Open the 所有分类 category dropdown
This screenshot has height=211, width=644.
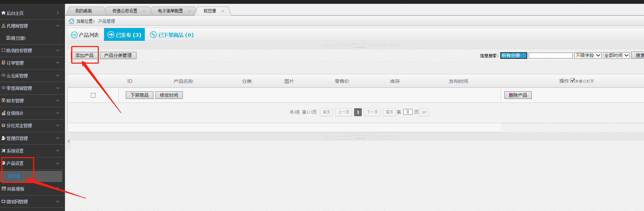tap(513, 55)
